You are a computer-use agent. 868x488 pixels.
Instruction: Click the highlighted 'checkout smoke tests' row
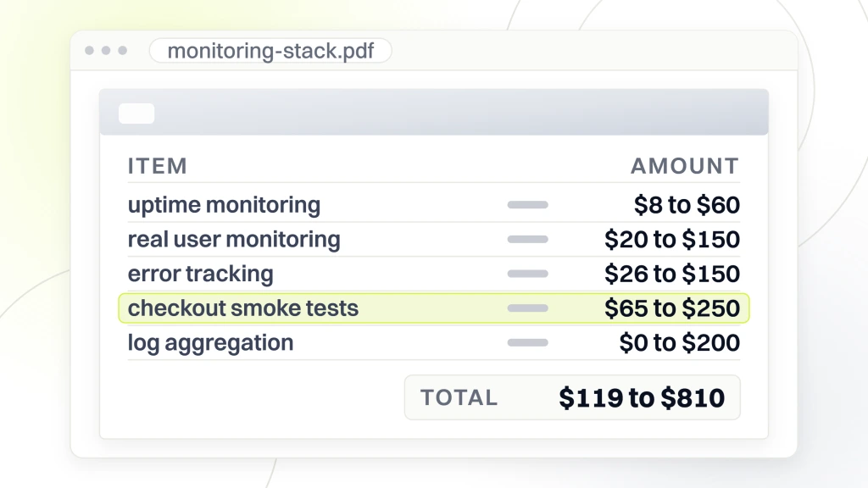[433, 308]
